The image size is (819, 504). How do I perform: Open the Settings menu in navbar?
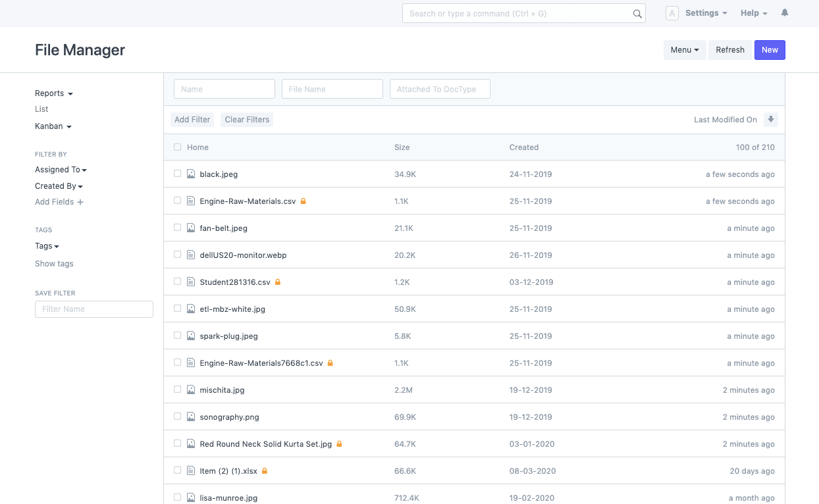(706, 13)
